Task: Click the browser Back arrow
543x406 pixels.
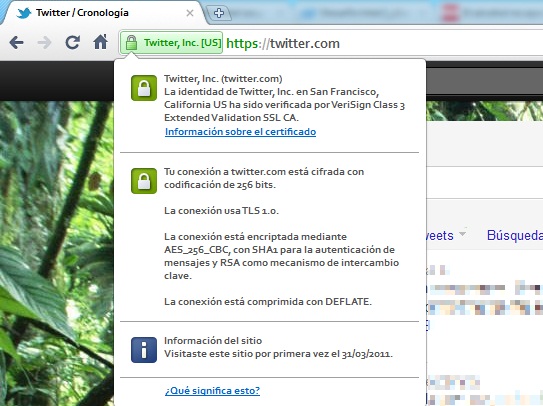Action: [16, 43]
